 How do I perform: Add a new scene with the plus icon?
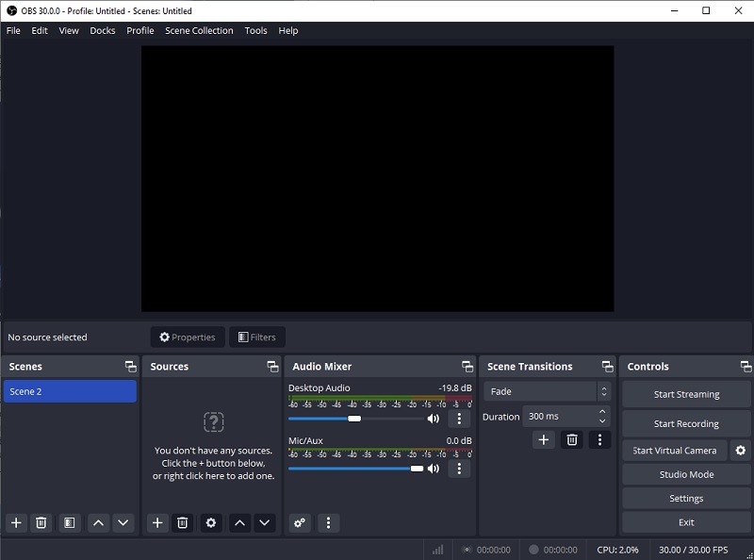tap(15, 522)
